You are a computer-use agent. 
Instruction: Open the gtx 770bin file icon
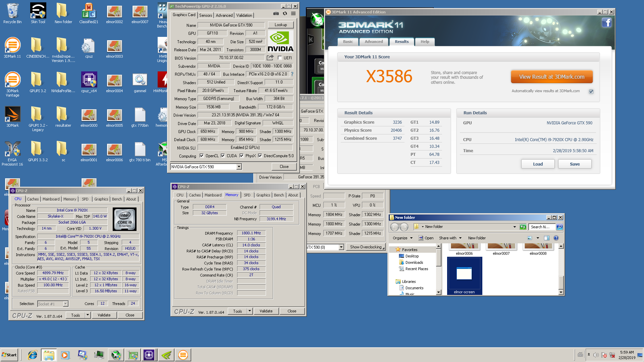tap(140, 117)
